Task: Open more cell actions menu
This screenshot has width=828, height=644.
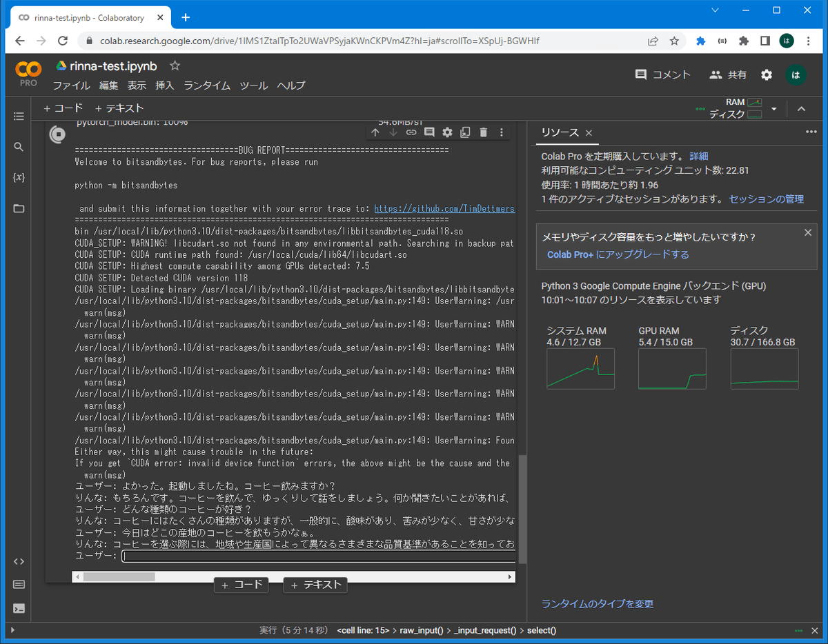Action: point(502,132)
